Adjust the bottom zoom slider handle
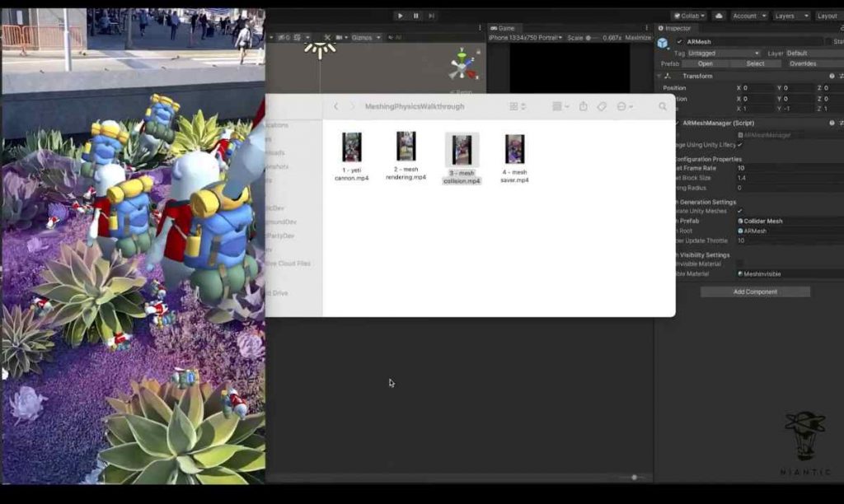The width and height of the screenshot is (844, 504). point(634,477)
